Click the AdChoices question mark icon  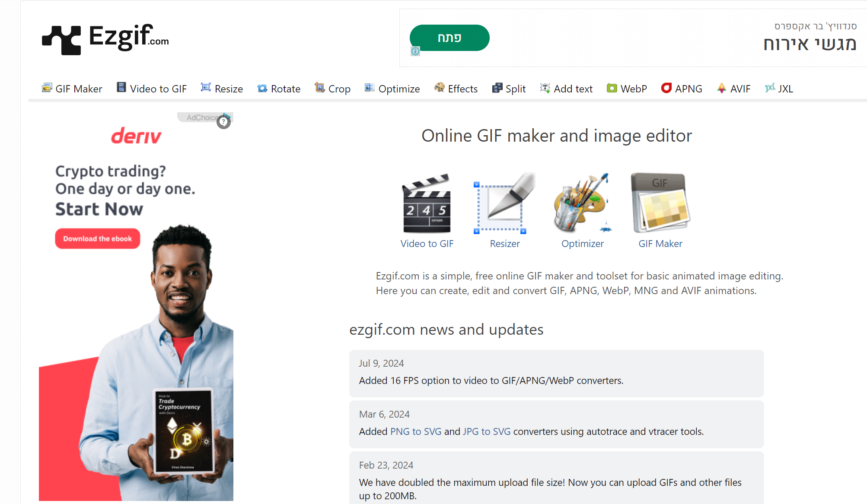click(223, 122)
